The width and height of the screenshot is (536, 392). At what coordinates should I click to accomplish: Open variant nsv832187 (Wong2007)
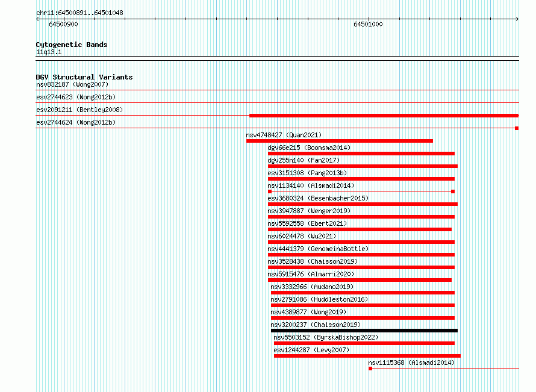(72, 84)
